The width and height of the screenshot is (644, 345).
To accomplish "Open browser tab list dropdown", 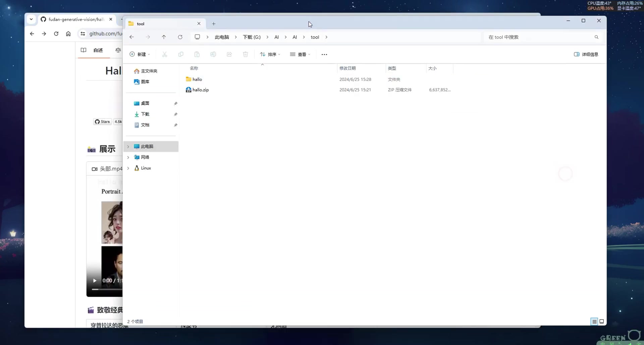I will (31, 19).
